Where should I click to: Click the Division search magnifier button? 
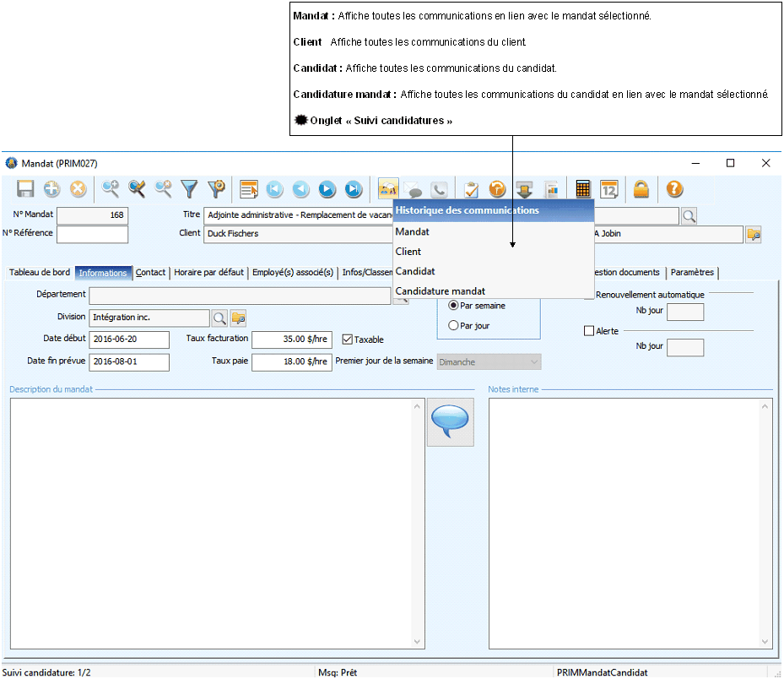(219, 318)
